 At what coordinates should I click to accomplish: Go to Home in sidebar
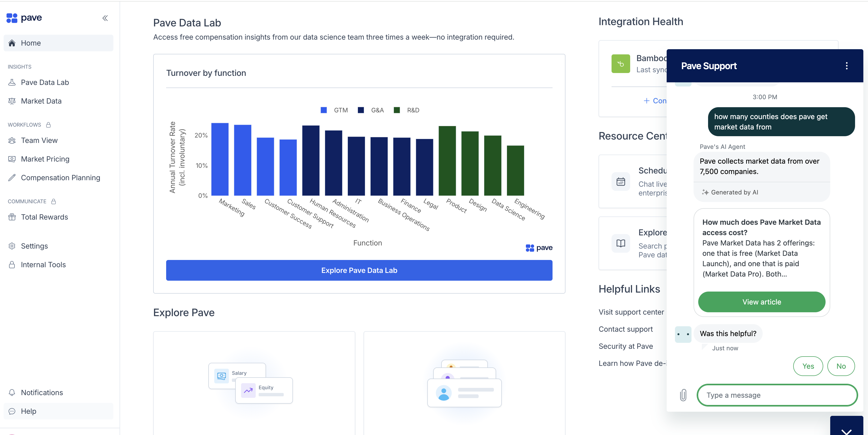[58, 43]
